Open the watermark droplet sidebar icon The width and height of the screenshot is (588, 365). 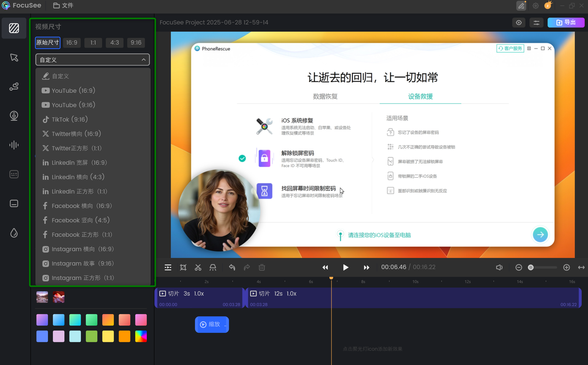tap(14, 233)
